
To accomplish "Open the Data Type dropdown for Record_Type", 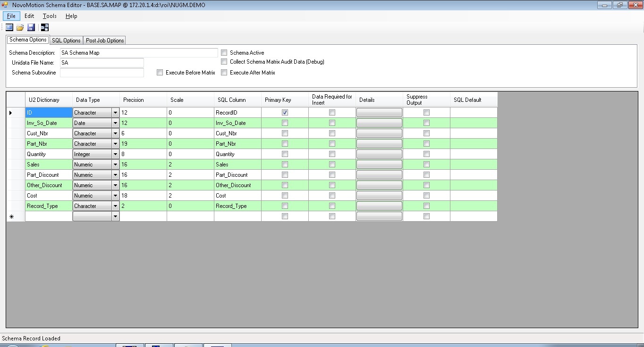I will click(x=115, y=206).
